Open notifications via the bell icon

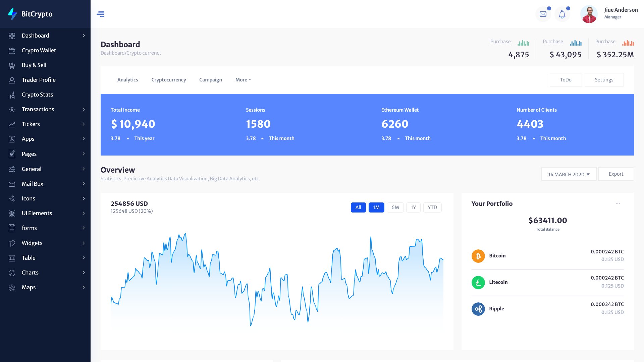pyautogui.click(x=562, y=14)
